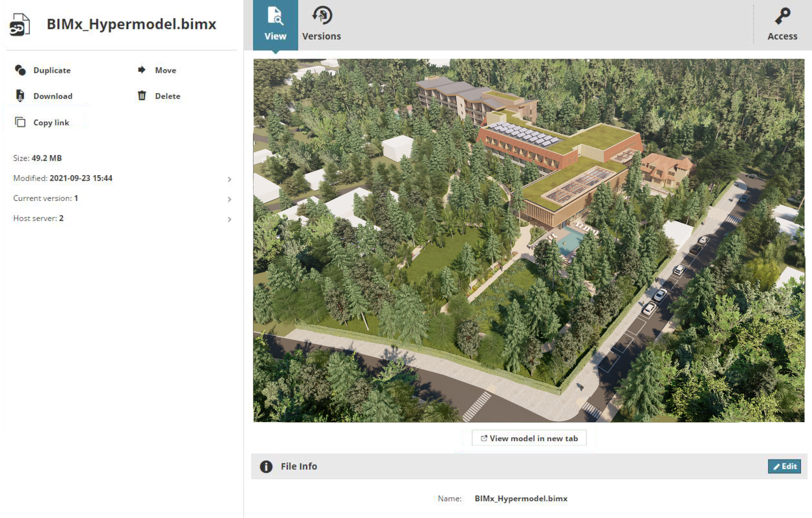This screenshot has width=812, height=518.
Task: Switch to the View tab
Action: coord(275,25)
